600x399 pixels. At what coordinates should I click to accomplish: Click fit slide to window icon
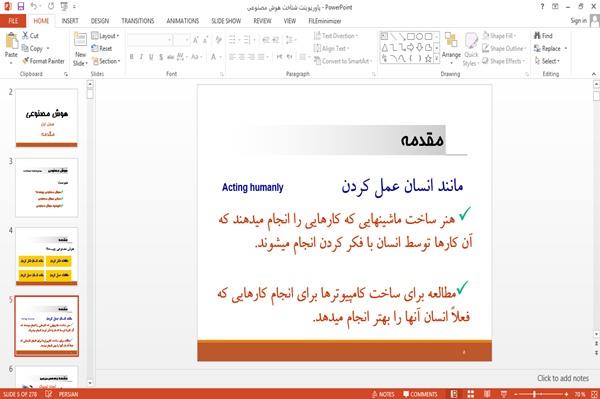594,394
